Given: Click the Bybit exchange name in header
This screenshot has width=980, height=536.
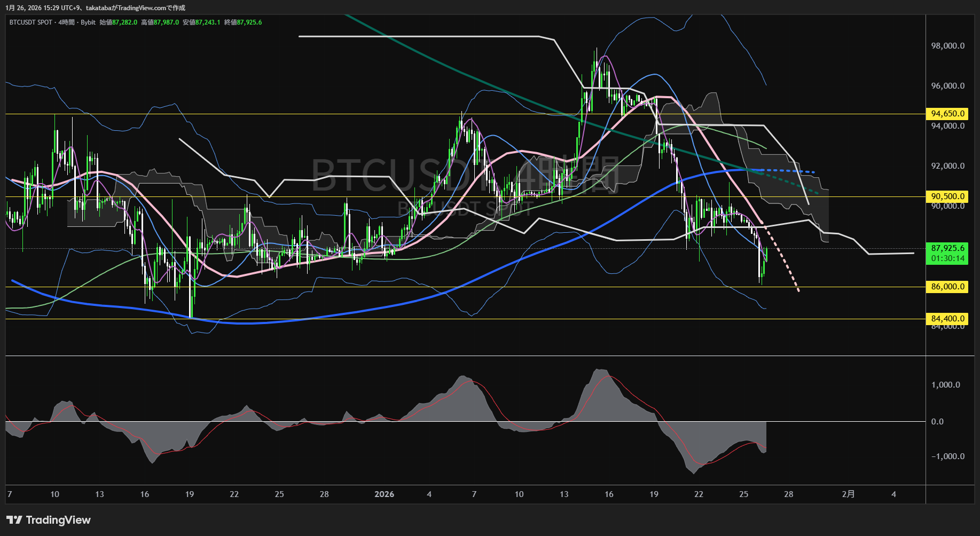Looking at the screenshot, I should pyautogui.click(x=88, y=22).
